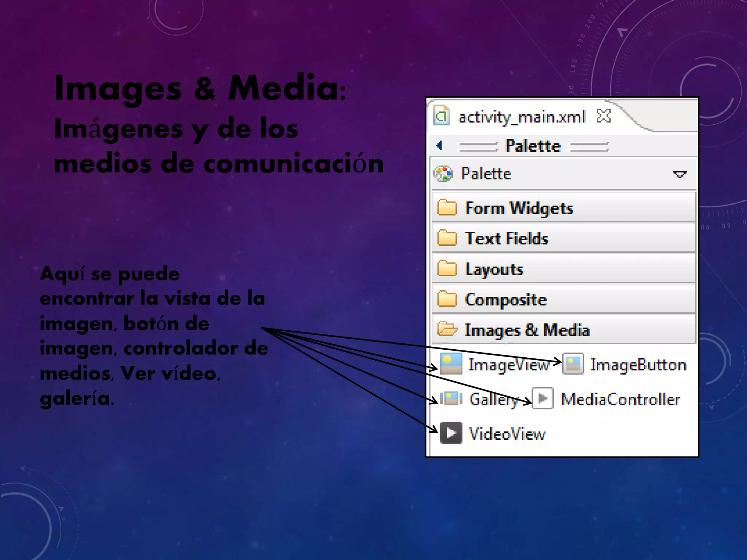Expand the Layouts category

point(564,269)
